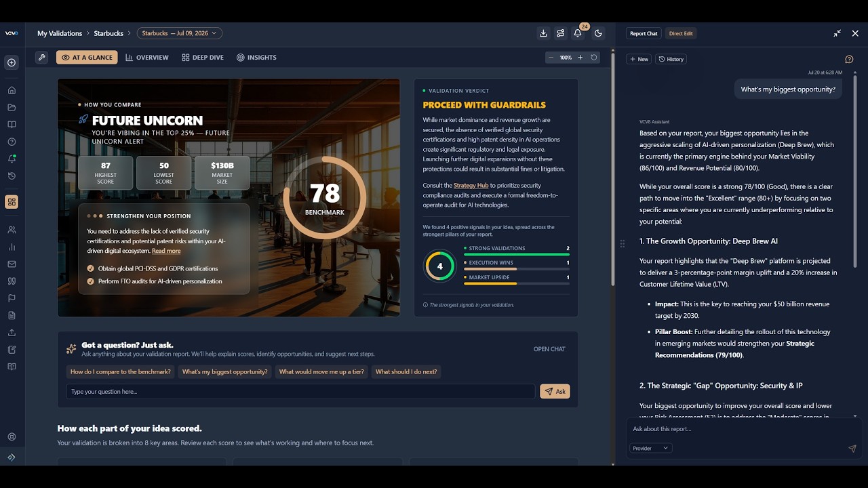Expand the sidebar with bottom arrow icon
This screenshot has width=868, height=488.
12,457
